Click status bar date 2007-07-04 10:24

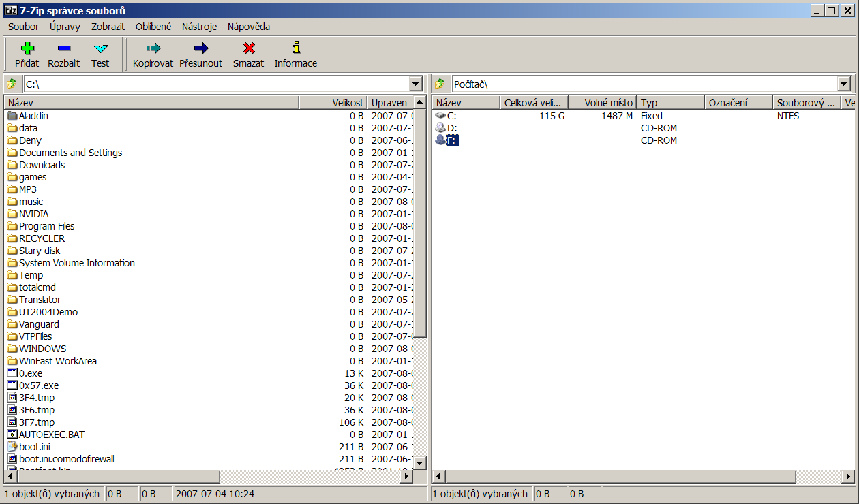(215, 494)
